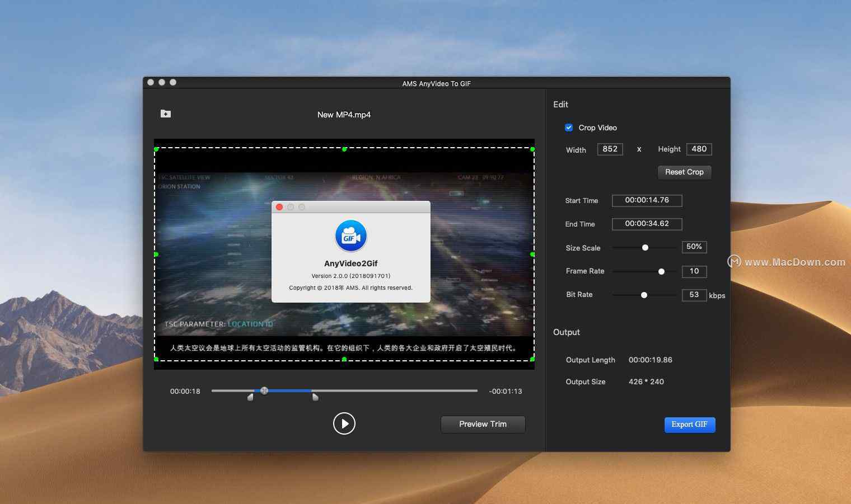The width and height of the screenshot is (851, 504).
Task: Click the Output Size value 426 * 240
Action: (x=646, y=382)
